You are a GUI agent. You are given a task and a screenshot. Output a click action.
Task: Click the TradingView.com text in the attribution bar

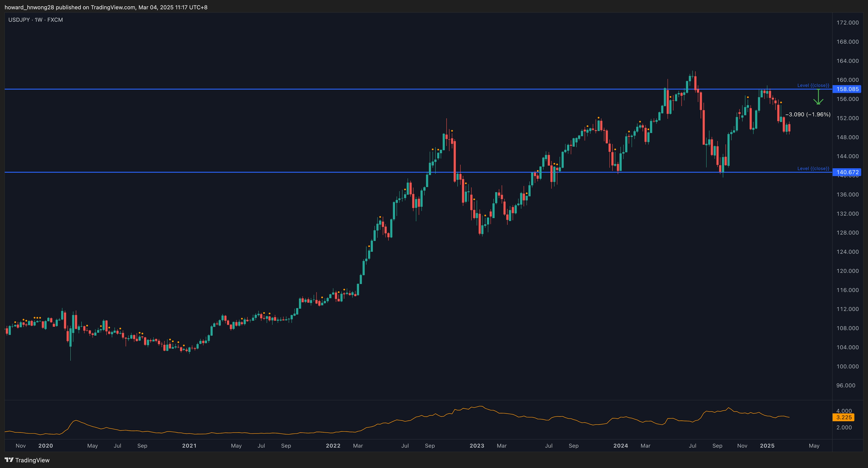click(x=113, y=7)
